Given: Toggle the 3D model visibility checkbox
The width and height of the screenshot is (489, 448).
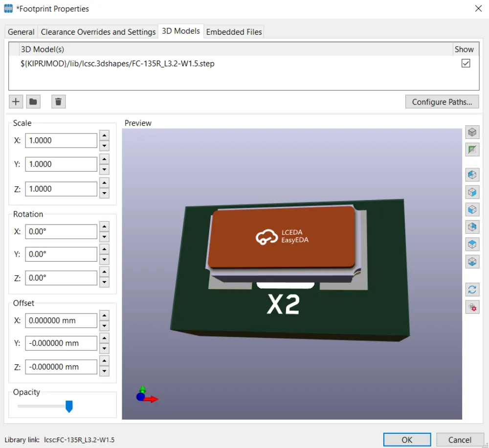Looking at the screenshot, I should tap(466, 63).
